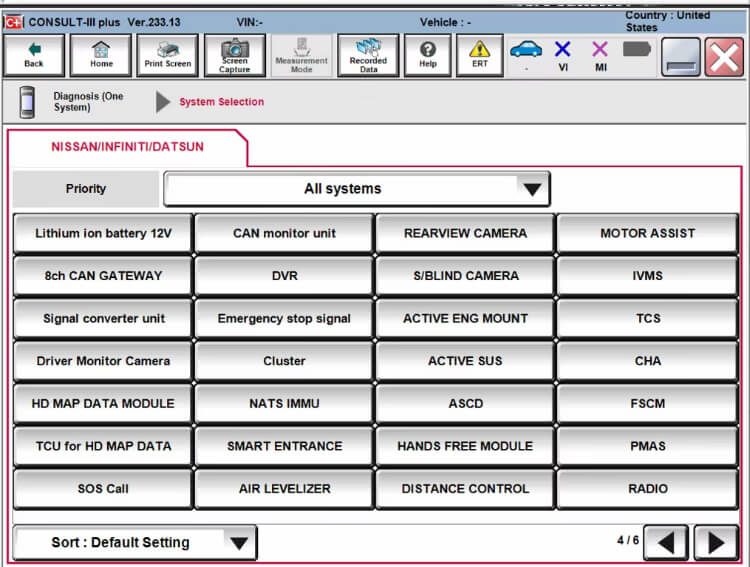Open the All systems priority dropdown
The image size is (750, 567).
357,189
